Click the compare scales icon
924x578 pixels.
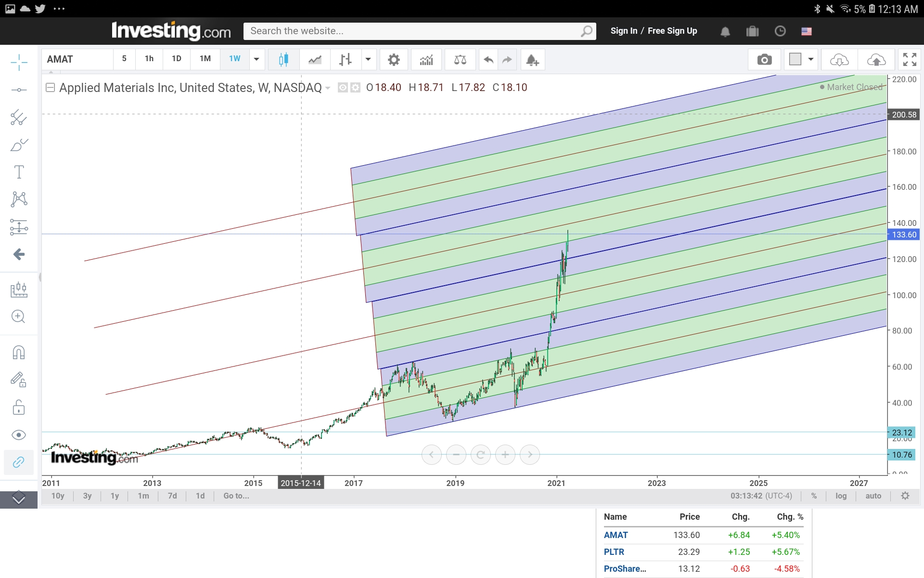[460, 60]
